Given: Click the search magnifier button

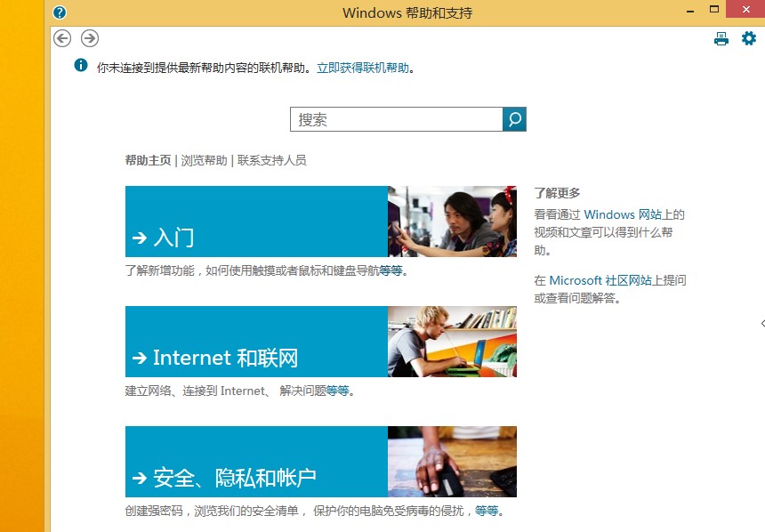Looking at the screenshot, I should [514, 118].
